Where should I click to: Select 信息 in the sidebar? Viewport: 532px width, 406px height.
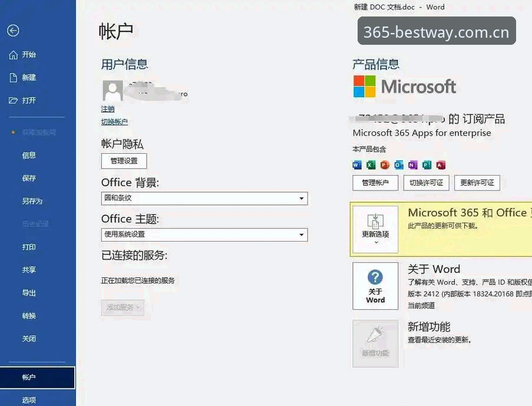(29, 156)
